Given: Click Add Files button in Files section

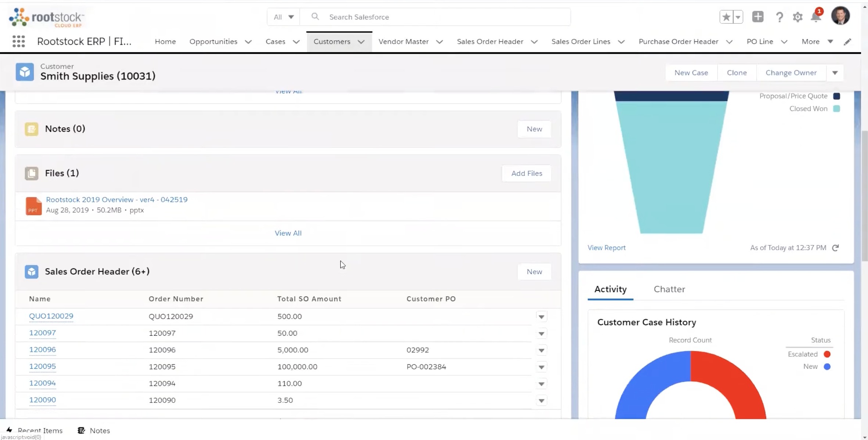Looking at the screenshot, I should 526,173.
